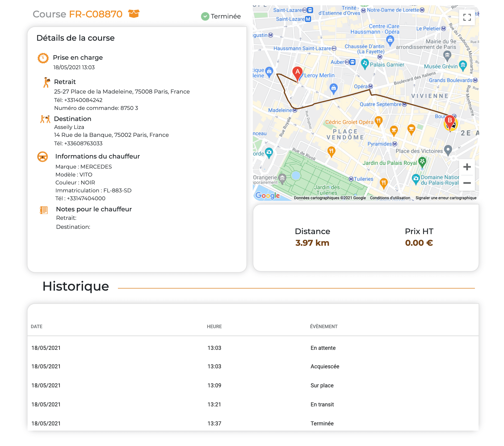504x446 pixels.
Task: Click the driver notes notepad icon
Action: [44, 210]
